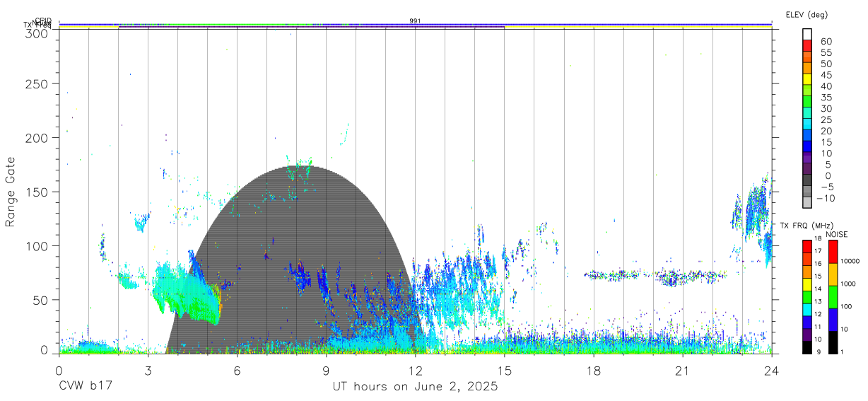Screen dimensions: 868x401
Task: Click the ELEV label 45
Action: pos(826,75)
